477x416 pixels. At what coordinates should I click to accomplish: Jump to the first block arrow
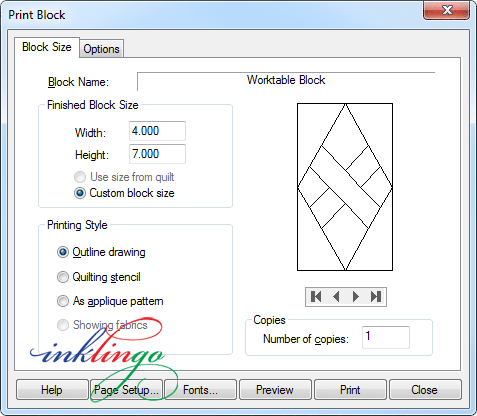click(316, 296)
